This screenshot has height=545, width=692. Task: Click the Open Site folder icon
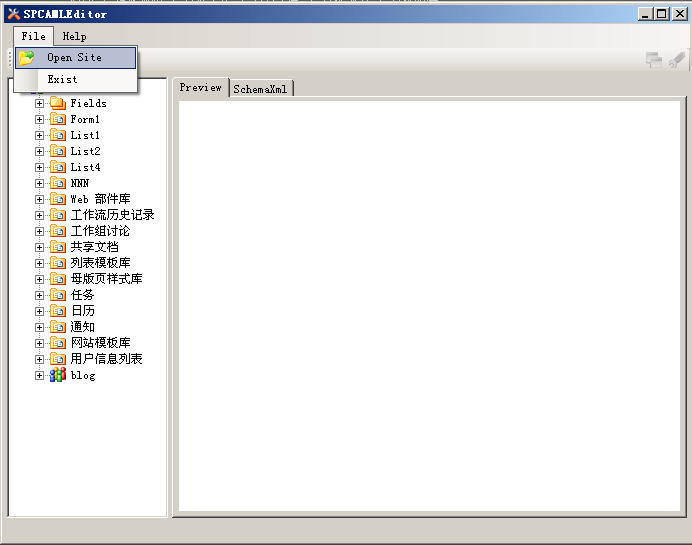26,58
